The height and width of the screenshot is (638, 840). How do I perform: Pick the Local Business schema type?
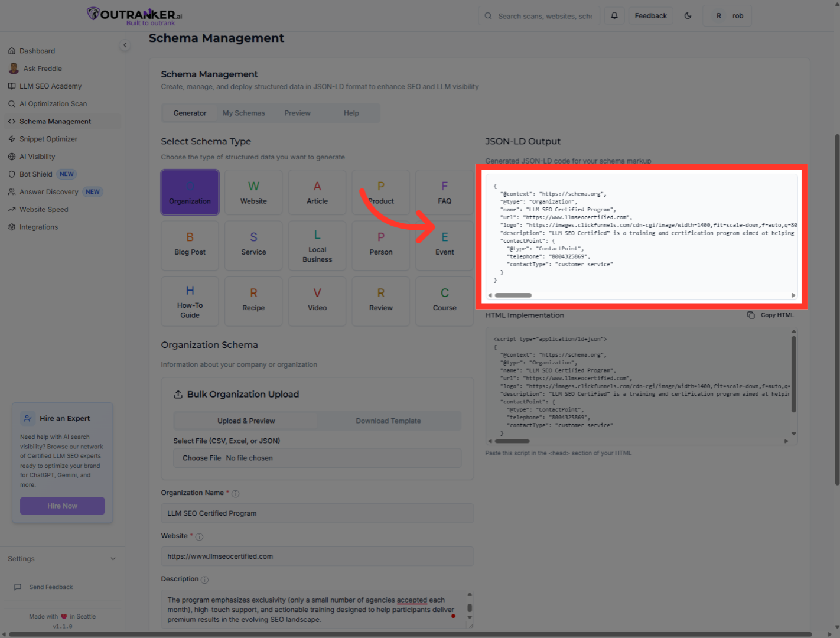coord(317,245)
